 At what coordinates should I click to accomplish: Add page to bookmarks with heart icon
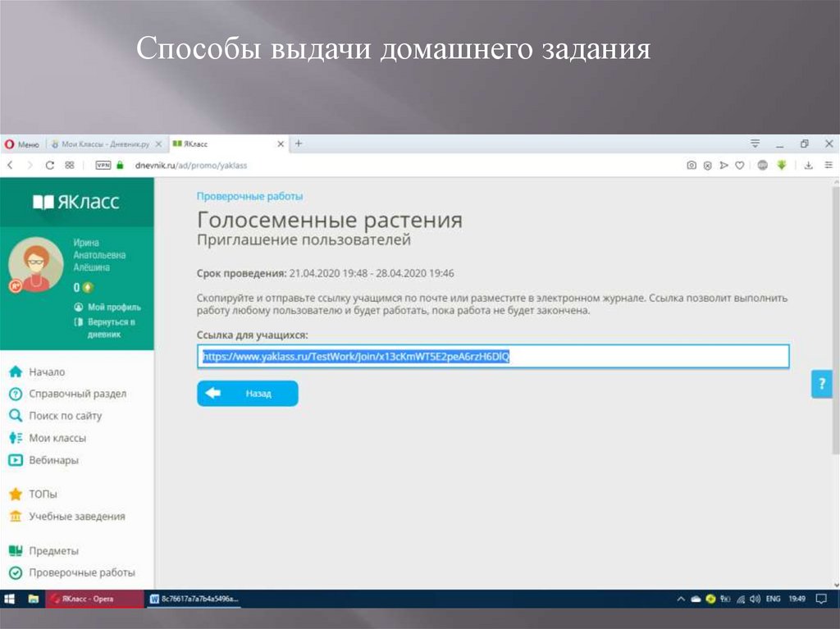[x=740, y=165]
